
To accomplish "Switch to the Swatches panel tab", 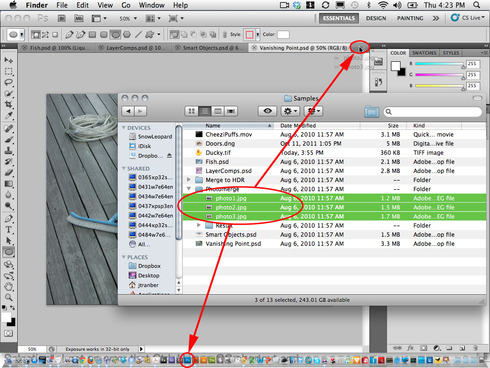I will 424,53.
